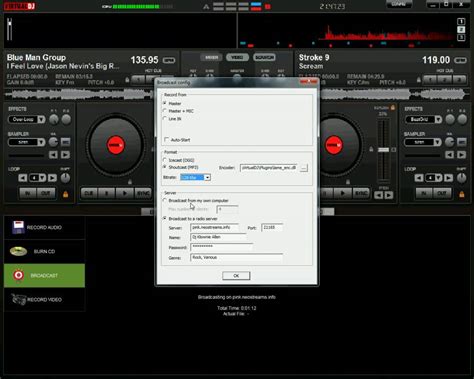Play the left deck
Image resolution: width=474 pixels, height=379 pixels.
[125, 193]
